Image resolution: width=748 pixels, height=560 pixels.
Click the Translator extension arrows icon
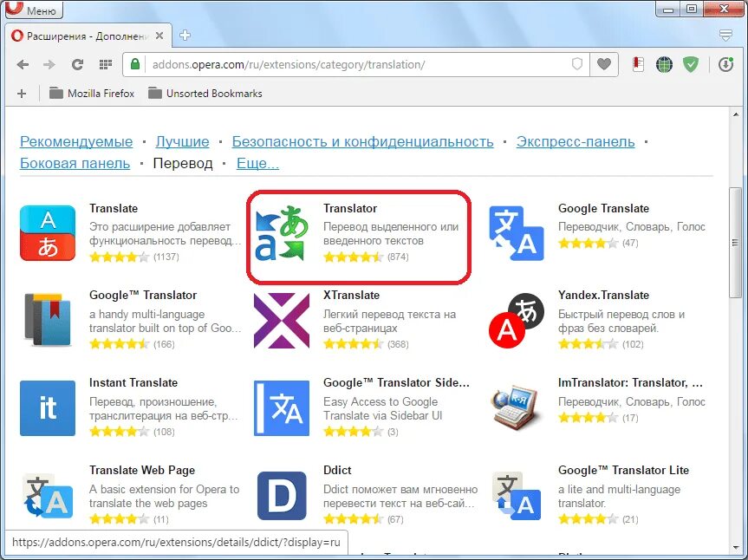(x=282, y=233)
